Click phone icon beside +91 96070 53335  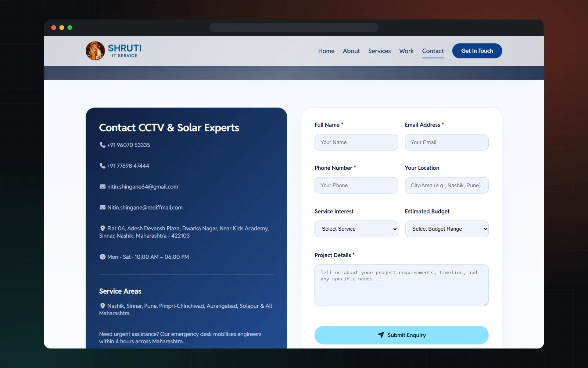(103, 145)
